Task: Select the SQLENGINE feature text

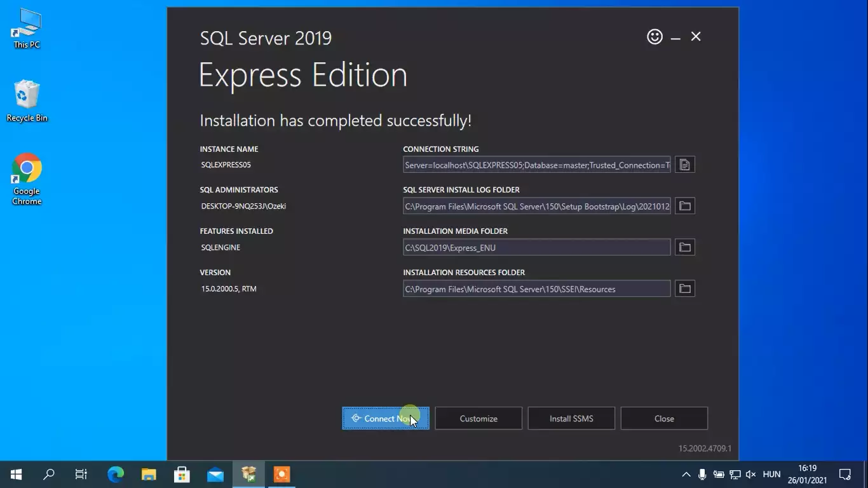Action: coord(220,247)
